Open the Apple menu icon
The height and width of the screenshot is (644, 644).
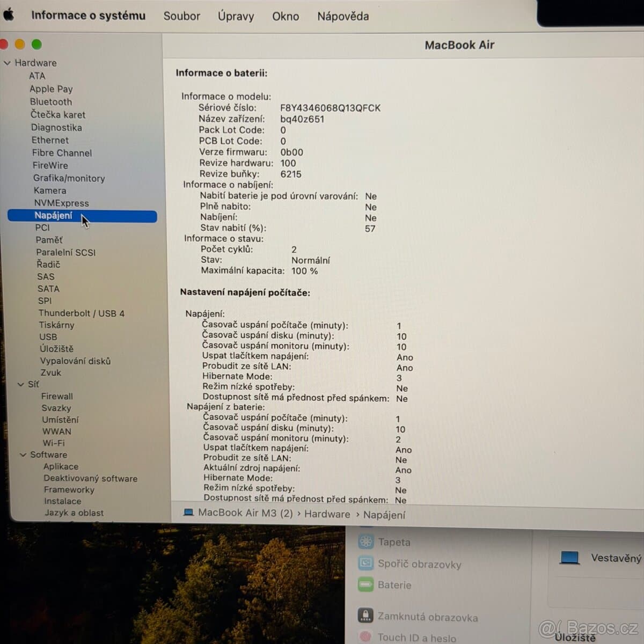tap(8, 14)
